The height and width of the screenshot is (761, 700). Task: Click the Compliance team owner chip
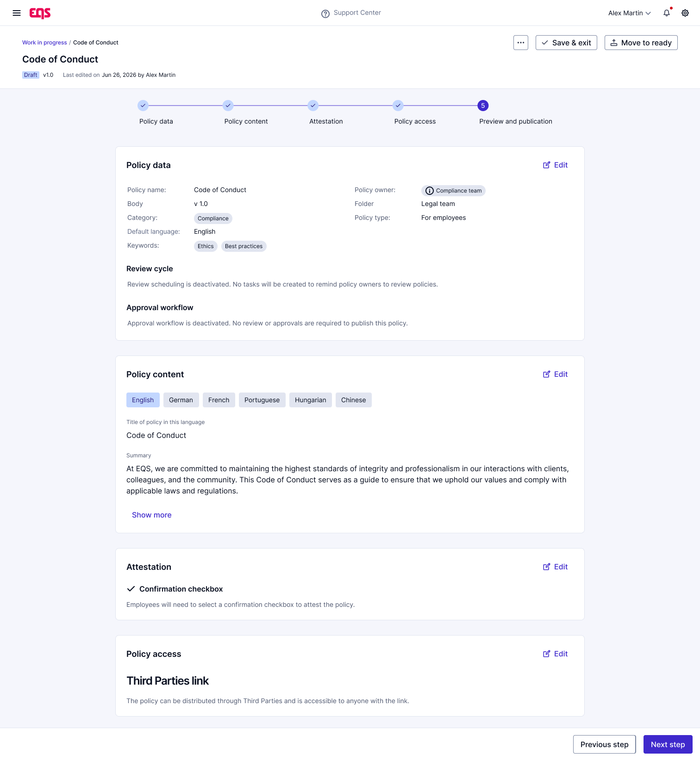453,191
